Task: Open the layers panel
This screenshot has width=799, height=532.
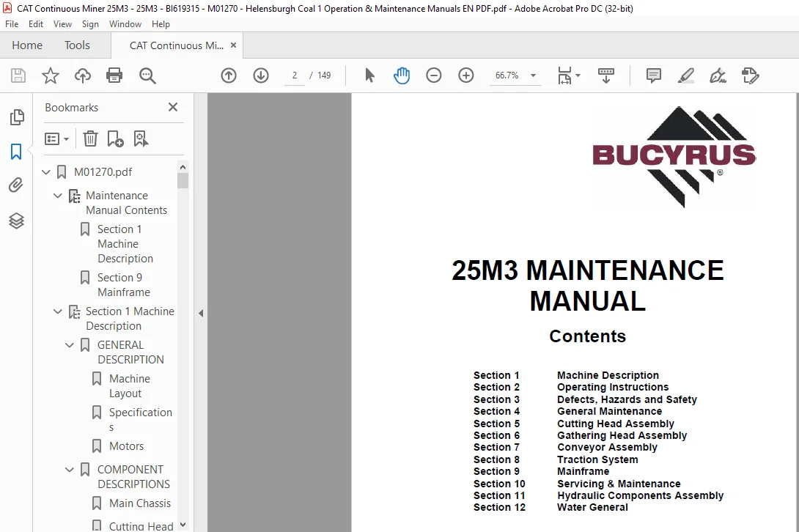Action: (16, 221)
